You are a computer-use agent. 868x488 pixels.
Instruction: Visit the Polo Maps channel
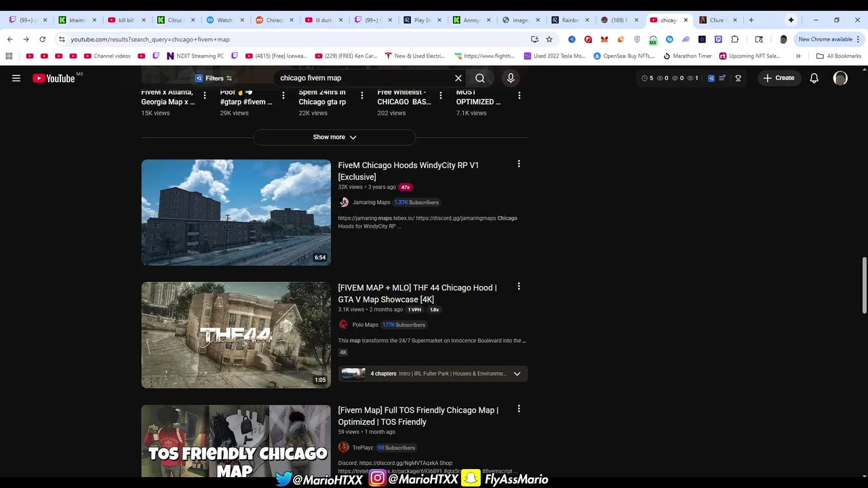pyautogui.click(x=365, y=325)
